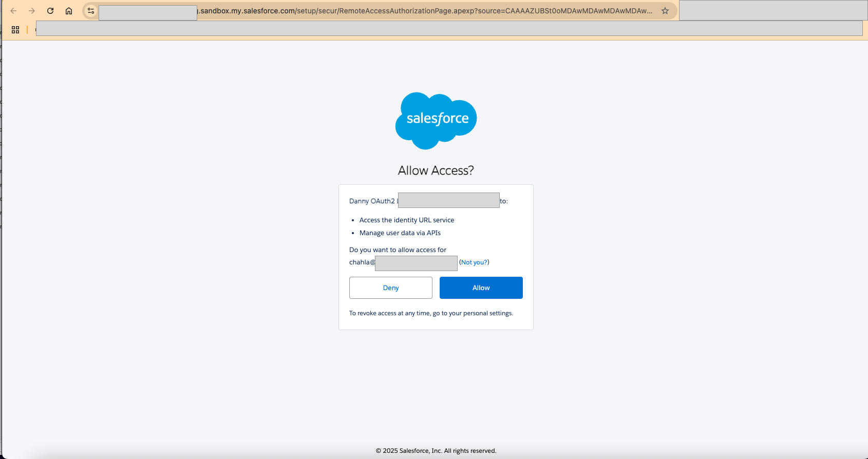Click the Salesforce copyright footer text
This screenshot has height=459, width=868.
(436, 451)
